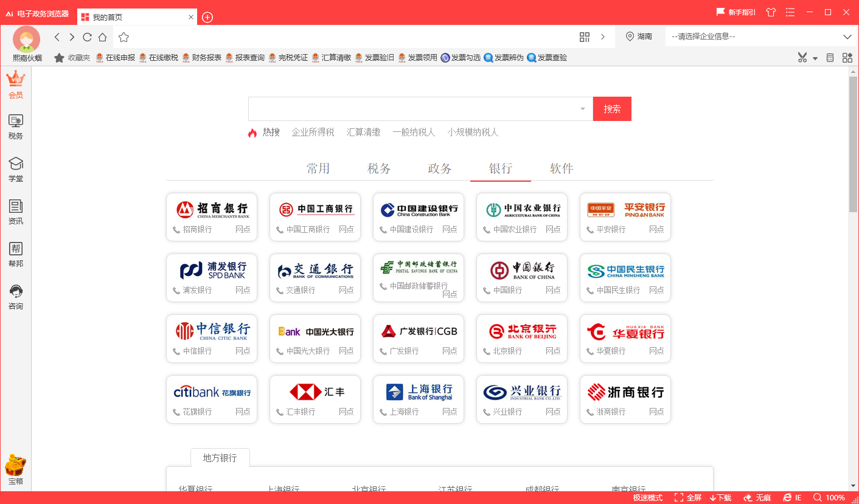Open the 在线缴税 bookmark
The height and width of the screenshot is (504, 859).
[158, 58]
